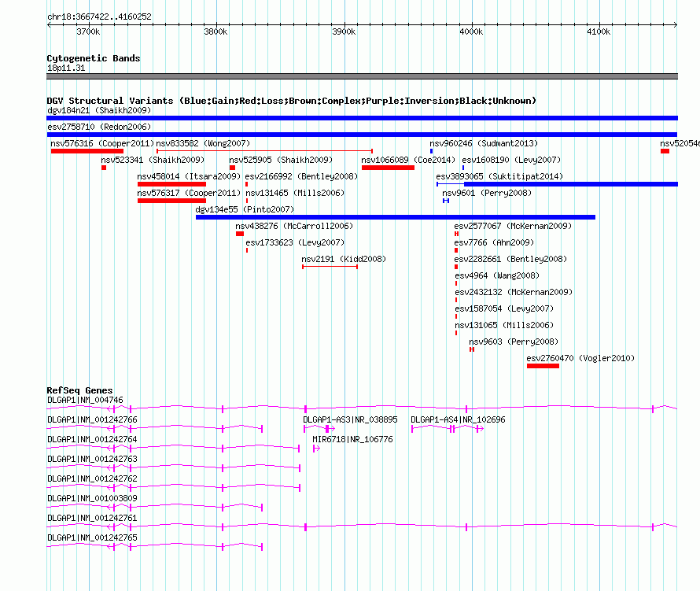Click esv1587054 (Levy2007) label

[504, 308]
